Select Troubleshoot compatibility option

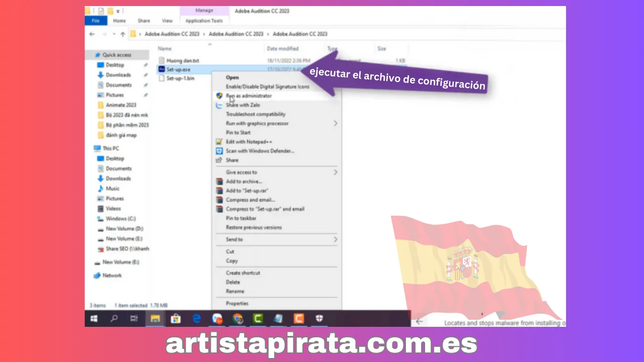point(256,114)
